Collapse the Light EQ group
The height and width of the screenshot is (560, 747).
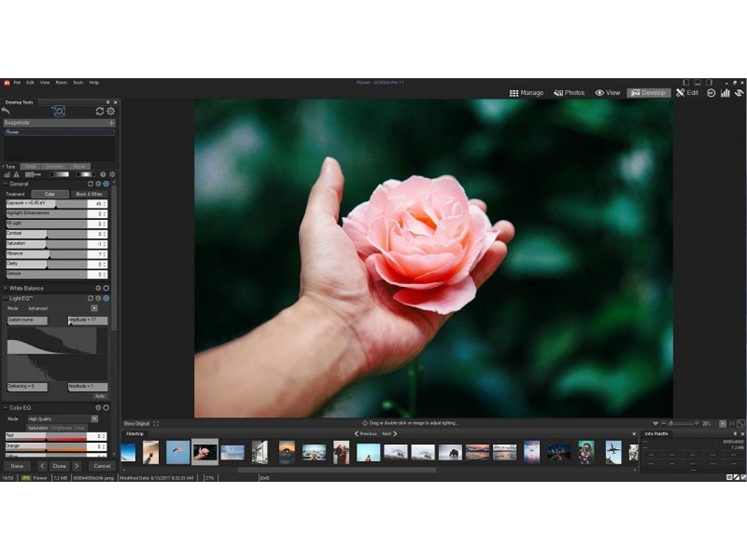tap(5, 298)
